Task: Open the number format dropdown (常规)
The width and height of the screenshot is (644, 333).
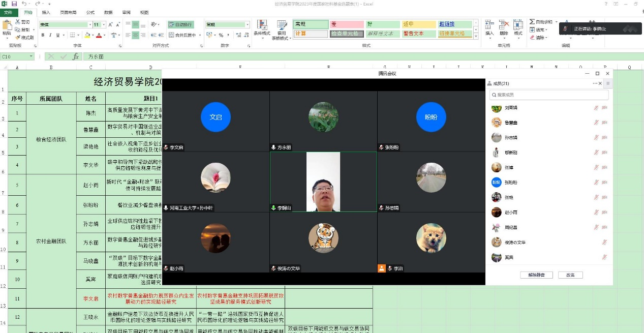Action: point(248,24)
